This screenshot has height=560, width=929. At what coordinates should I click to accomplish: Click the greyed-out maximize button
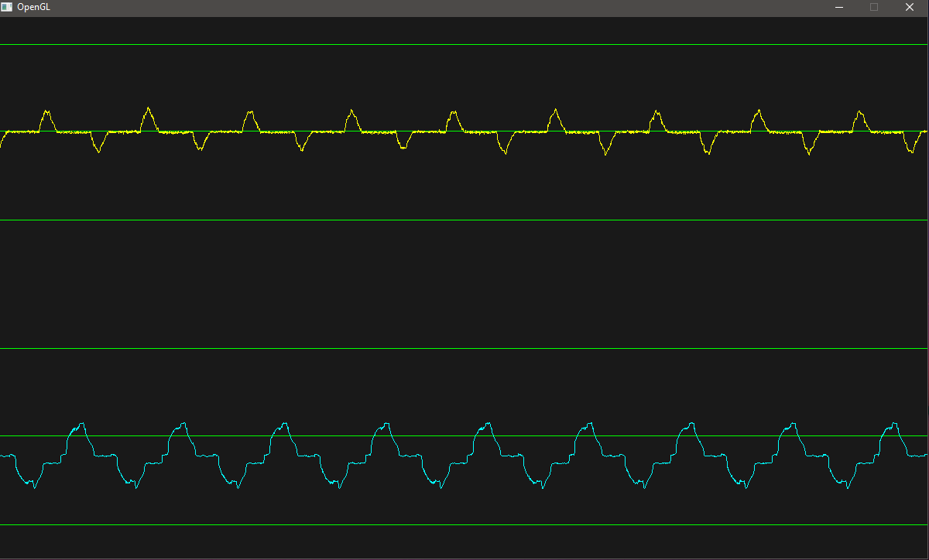click(x=874, y=7)
